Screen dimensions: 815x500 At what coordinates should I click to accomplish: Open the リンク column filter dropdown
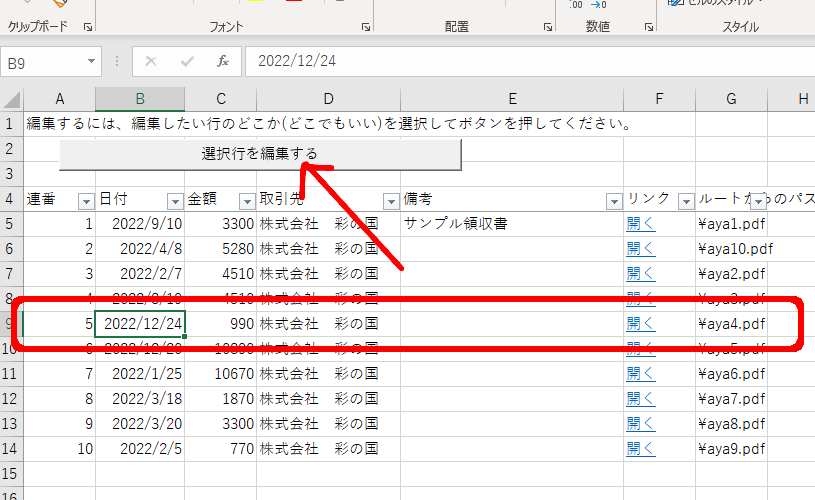coord(686,201)
